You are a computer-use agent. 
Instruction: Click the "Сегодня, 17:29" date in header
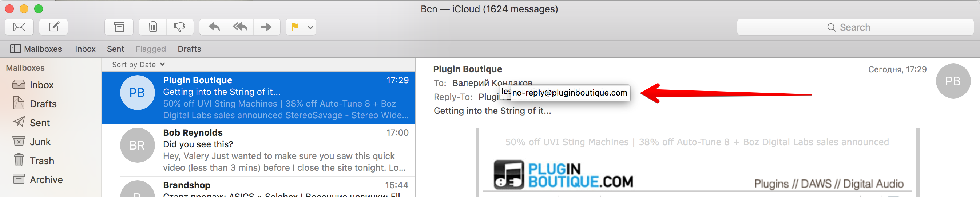pos(897,69)
